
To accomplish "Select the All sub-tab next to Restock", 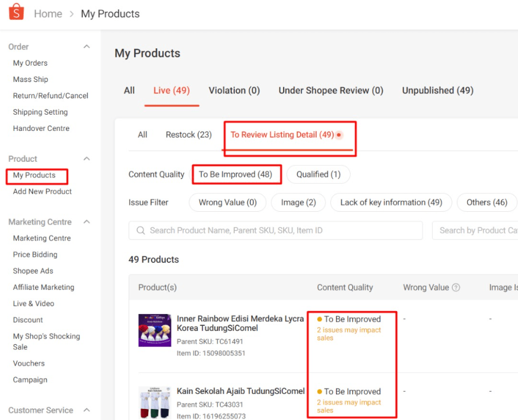I will click(142, 135).
